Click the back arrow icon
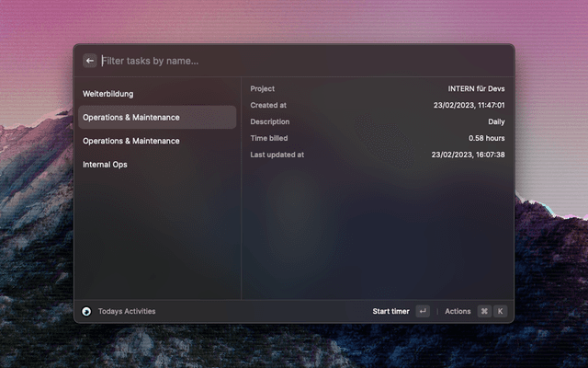Image resolution: width=588 pixels, height=368 pixels. coord(90,61)
